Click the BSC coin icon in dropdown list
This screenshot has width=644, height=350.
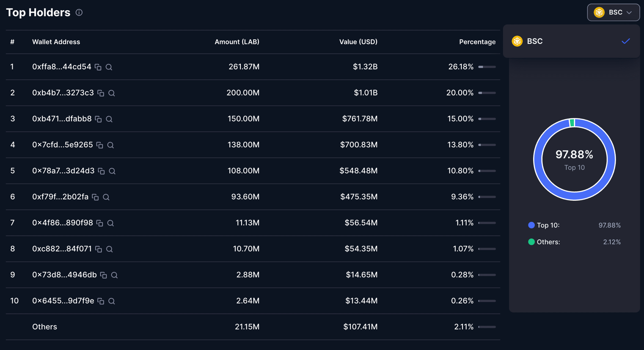(x=517, y=41)
